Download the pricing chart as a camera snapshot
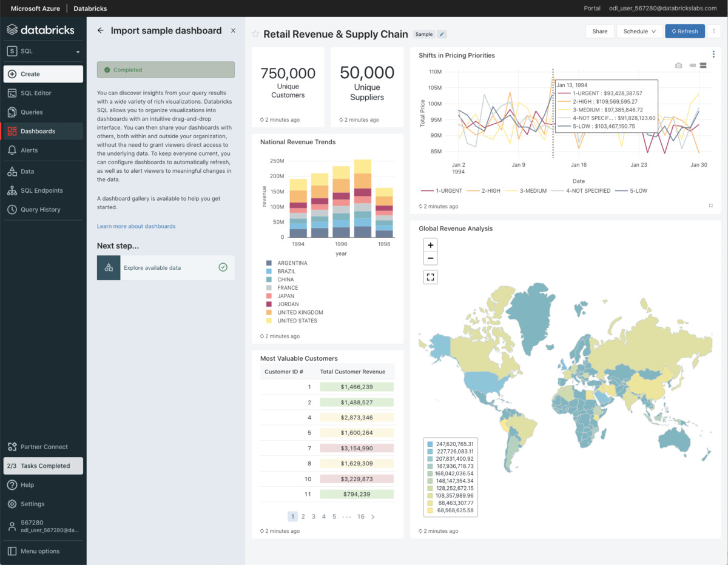The width and height of the screenshot is (728, 565). coord(679,65)
